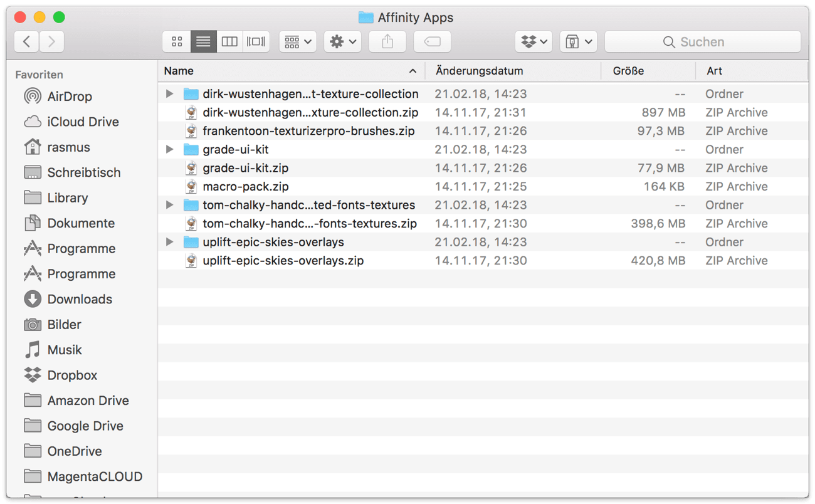Screen dimensions: 815x504
Task: Click the 897 MB size value
Action: click(x=663, y=113)
